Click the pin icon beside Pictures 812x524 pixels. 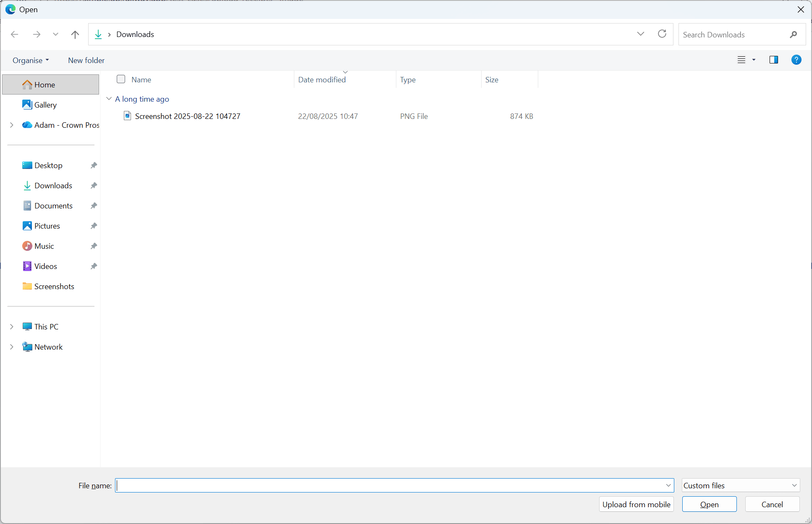(94, 226)
